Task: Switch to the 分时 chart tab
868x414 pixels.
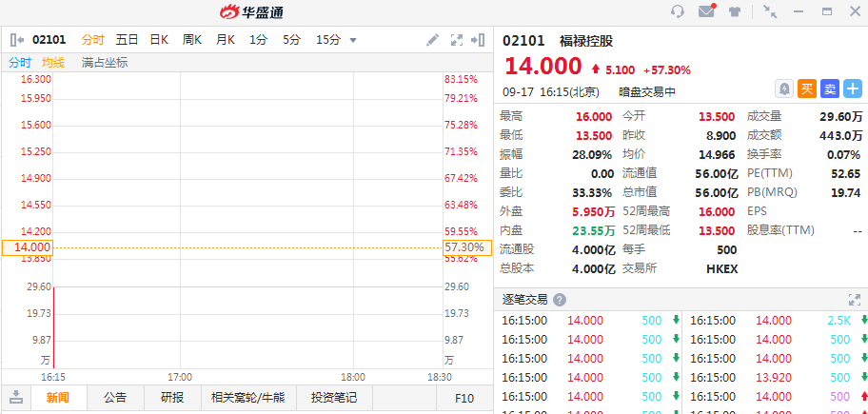Action: point(93,40)
